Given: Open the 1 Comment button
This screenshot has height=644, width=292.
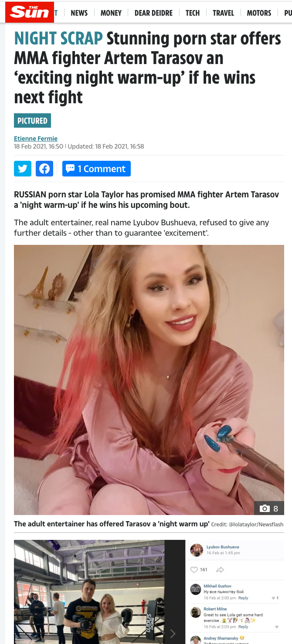Looking at the screenshot, I should point(96,169).
